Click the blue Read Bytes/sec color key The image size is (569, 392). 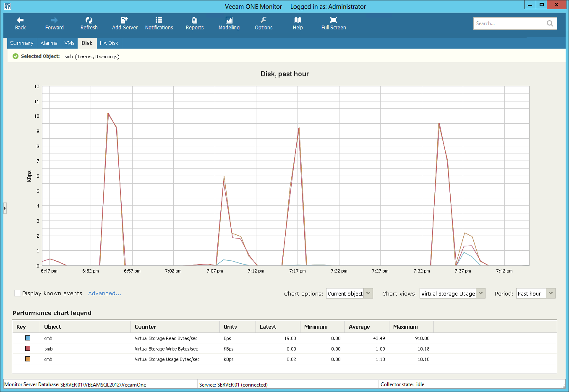coord(28,338)
